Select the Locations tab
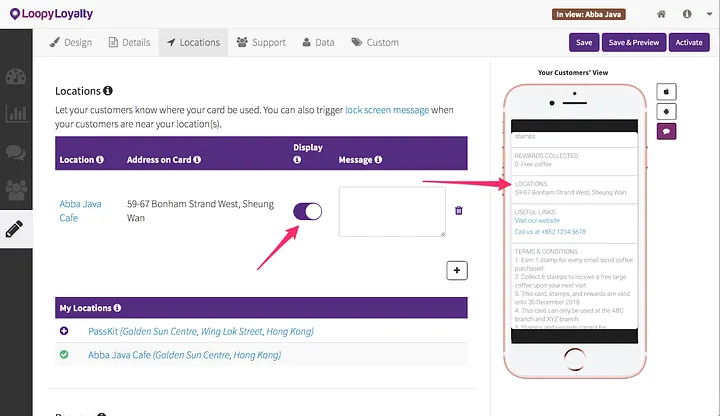Screen dimensions: 720x416 pos(193,42)
